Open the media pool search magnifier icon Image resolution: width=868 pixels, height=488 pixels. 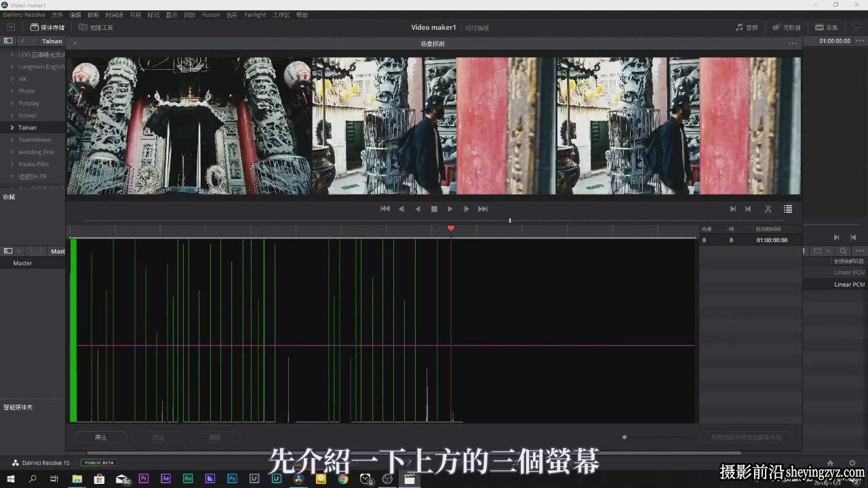(x=843, y=251)
